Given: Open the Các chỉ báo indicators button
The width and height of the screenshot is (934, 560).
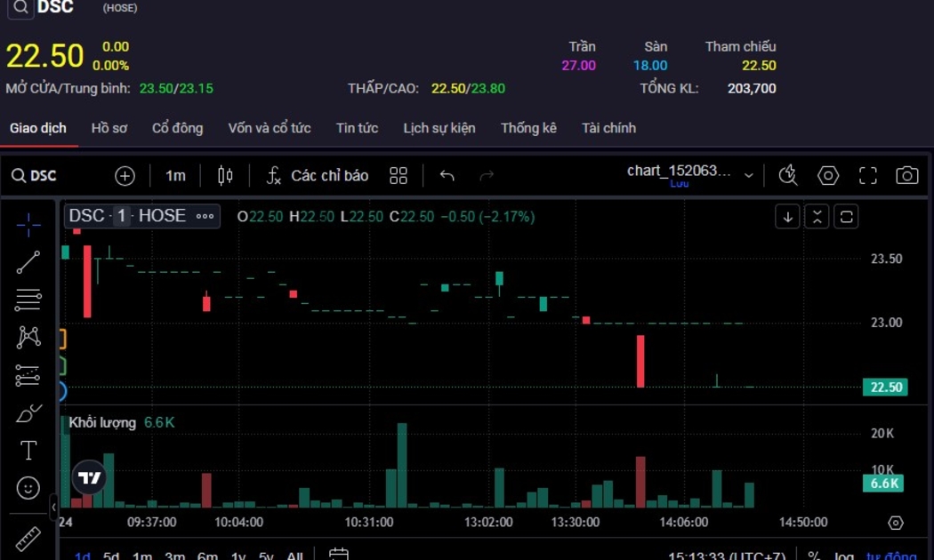Looking at the screenshot, I should pyautogui.click(x=318, y=176).
